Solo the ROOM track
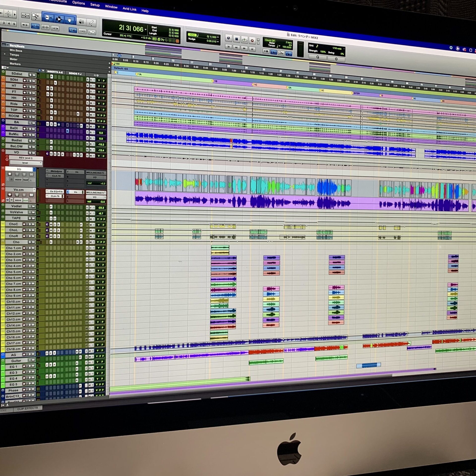The image size is (476, 476). pyautogui.click(x=30, y=117)
